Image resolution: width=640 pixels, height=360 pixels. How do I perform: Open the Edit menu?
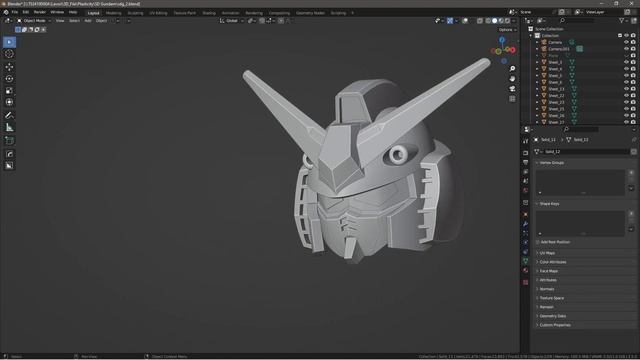pyautogui.click(x=26, y=12)
